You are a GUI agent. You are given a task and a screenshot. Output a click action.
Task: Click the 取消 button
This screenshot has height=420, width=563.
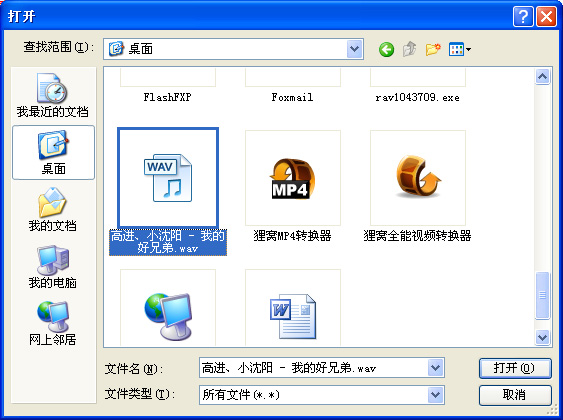[x=515, y=395]
